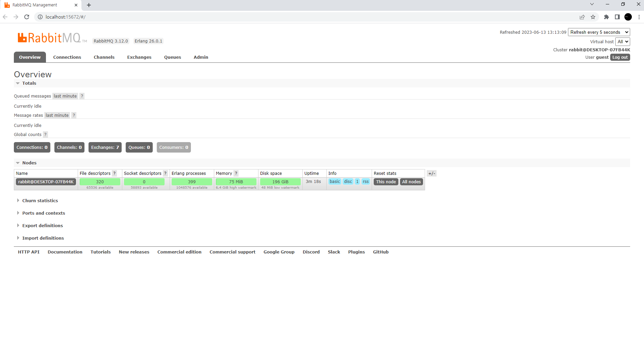View site information icon in address bar
Viewport: 644px width, 349px height.
40,17
